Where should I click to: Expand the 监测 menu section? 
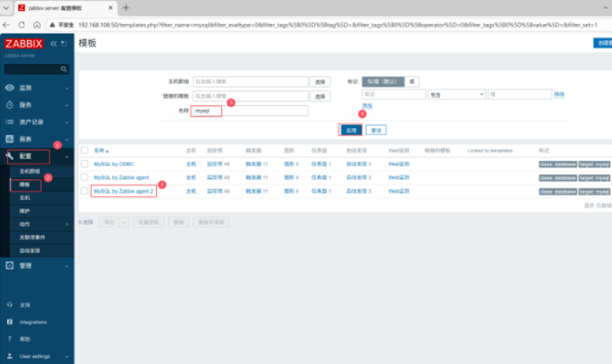pyautogui.click(x=67, y=88)
